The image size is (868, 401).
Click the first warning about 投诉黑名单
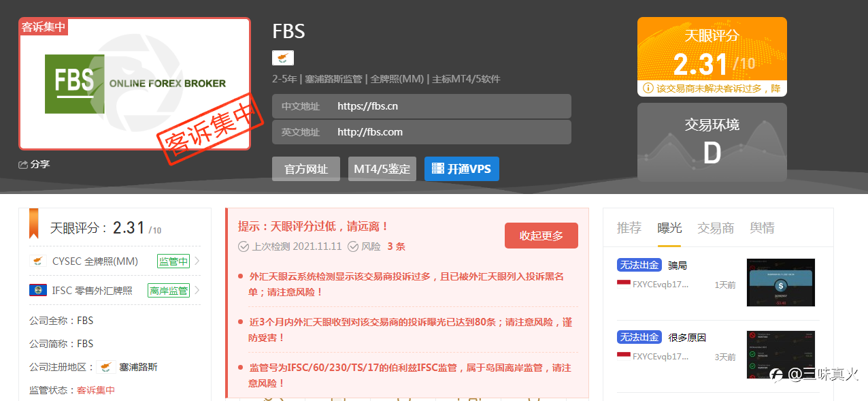pyautogui.click(x=407, y=285)
